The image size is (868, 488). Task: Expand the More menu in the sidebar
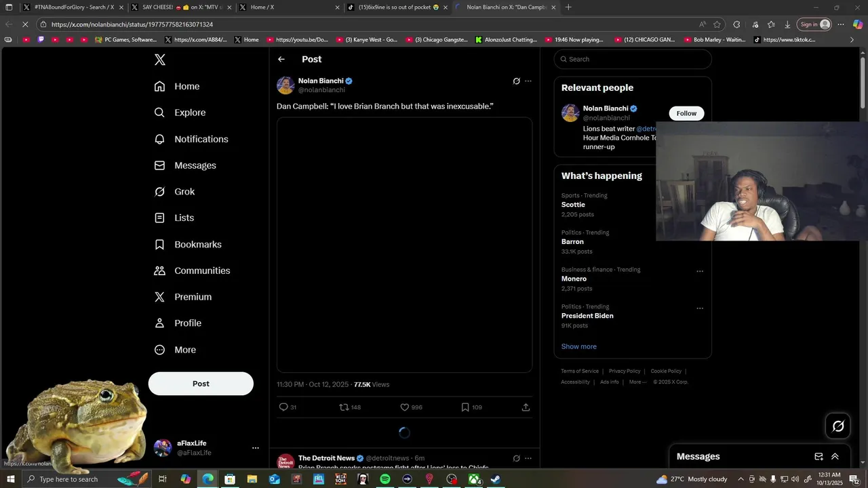[x=175, y=350]
